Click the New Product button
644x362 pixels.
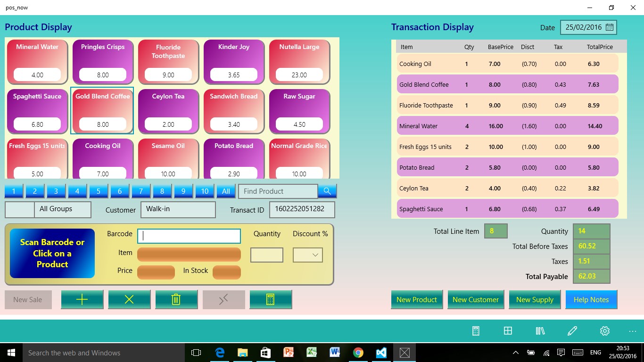(x=416, y=299)
